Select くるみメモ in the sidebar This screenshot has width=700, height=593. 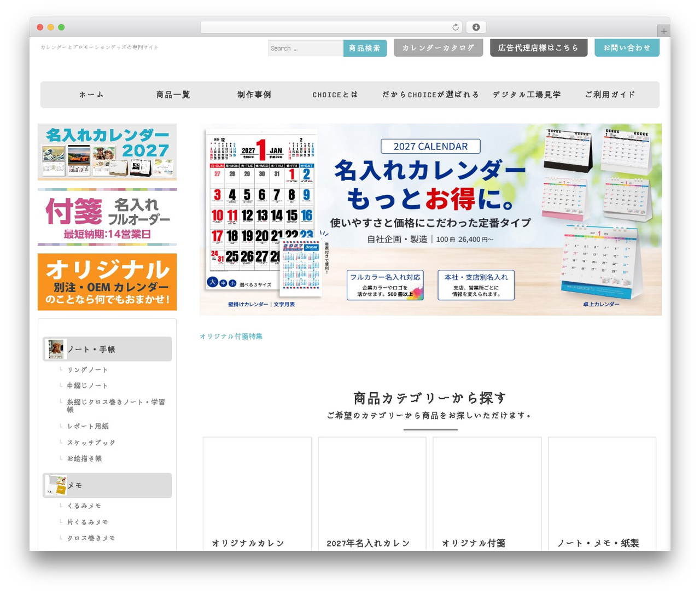84,506
